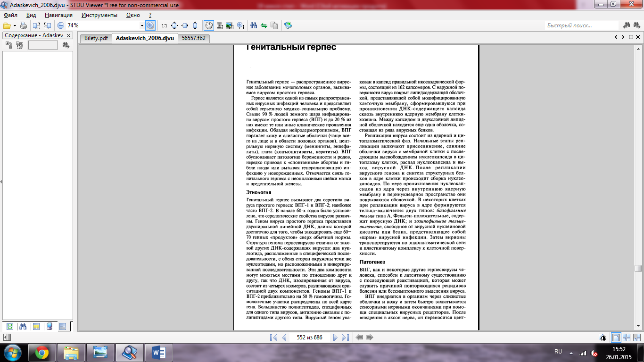Close the Содержание side panel
Viewport: 644px width, 362px height.
(68, 35)
